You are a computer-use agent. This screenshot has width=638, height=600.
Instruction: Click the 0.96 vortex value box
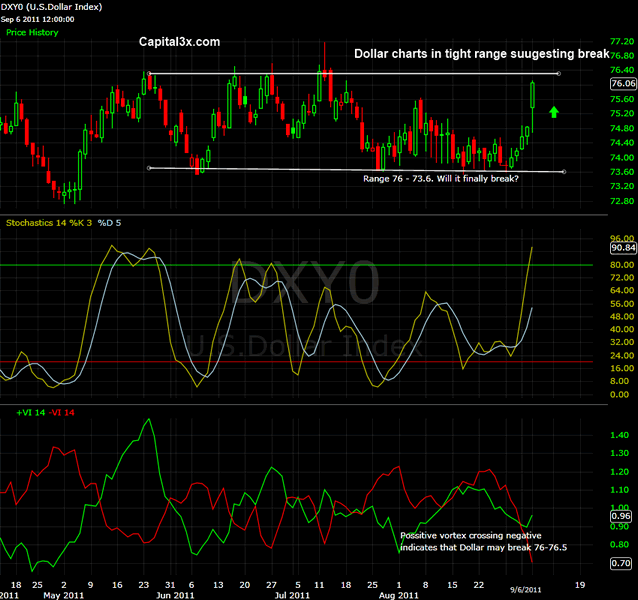tap(621, 516)
